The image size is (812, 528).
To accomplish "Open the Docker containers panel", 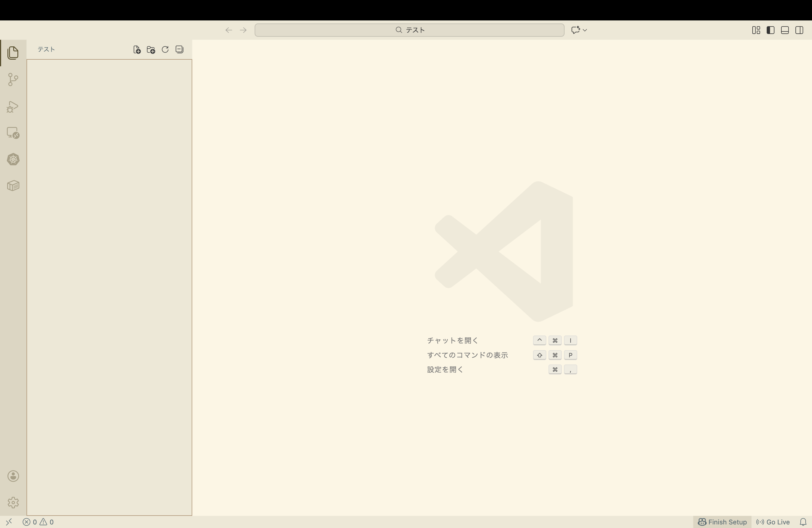I will [x=13, y=185].
